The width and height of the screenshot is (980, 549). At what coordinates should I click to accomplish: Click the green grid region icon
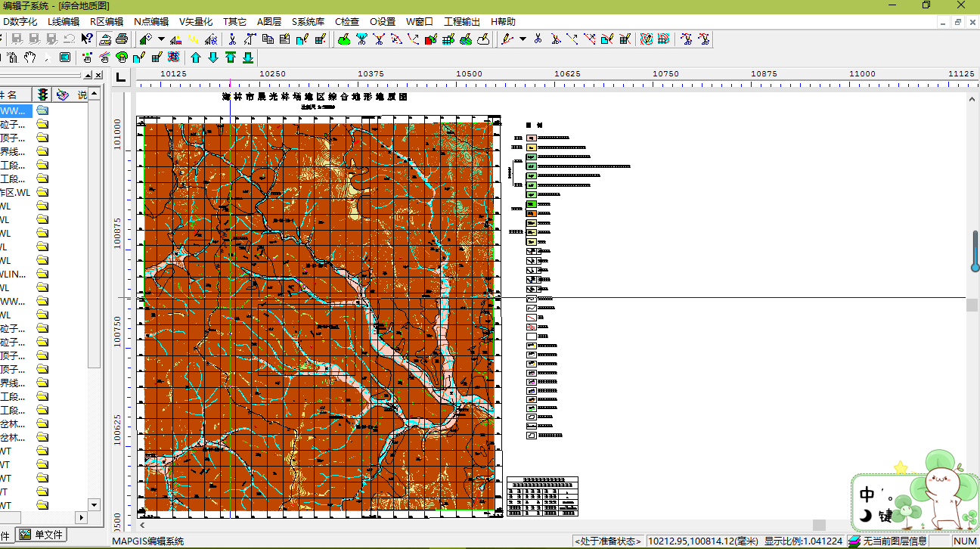pyautogui.click(x=448, y=39)
